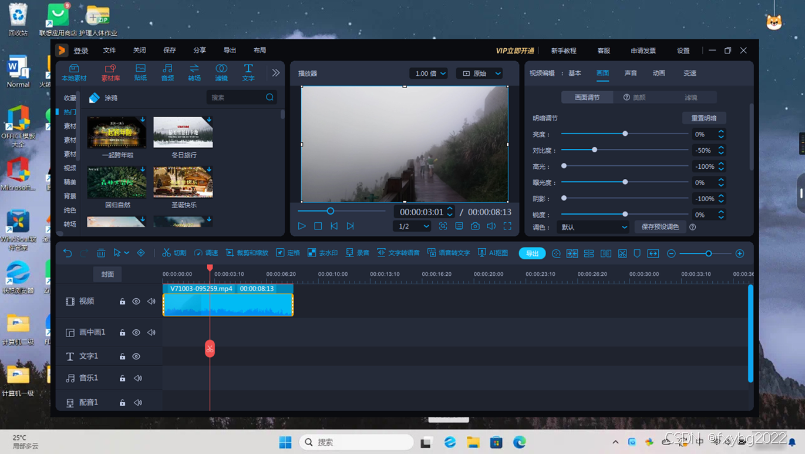805x454 pixels.
Task: Open the 文字 text tool panel
Action: click(x=248, y=72)
